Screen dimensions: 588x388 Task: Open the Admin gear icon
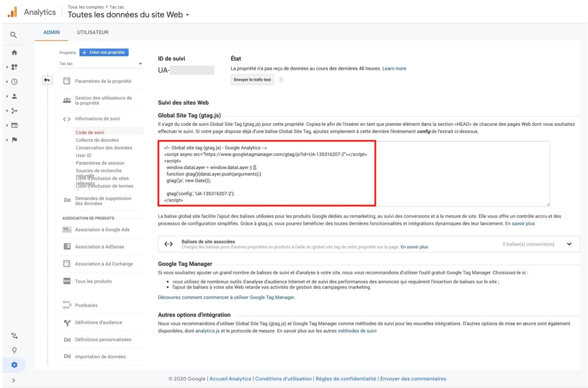[14, 365]
